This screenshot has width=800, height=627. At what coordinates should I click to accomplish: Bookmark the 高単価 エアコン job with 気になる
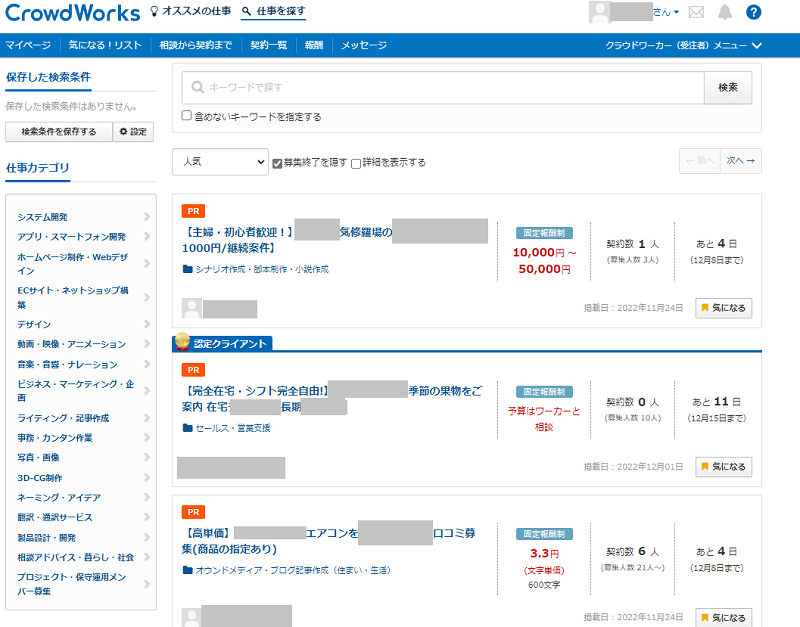point(723,617)
